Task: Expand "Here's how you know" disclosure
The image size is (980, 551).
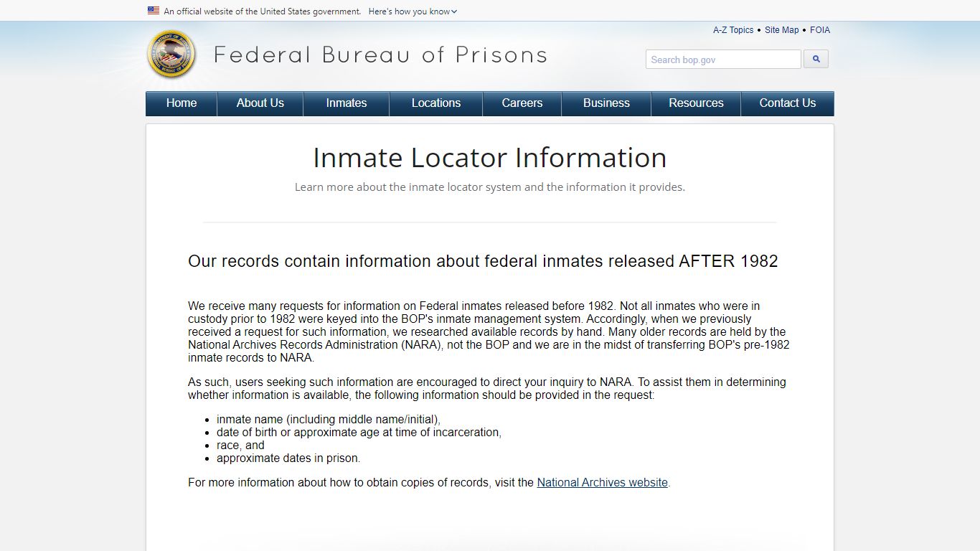Action: coord(413,11)
